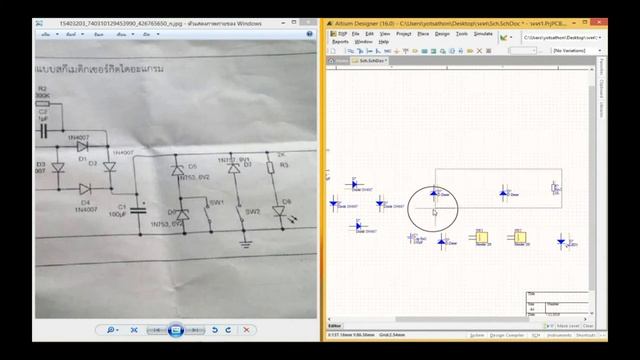Select the Place Bus Entry tool
The height and width of the screenshot is (360, 640).
(378, 51)
